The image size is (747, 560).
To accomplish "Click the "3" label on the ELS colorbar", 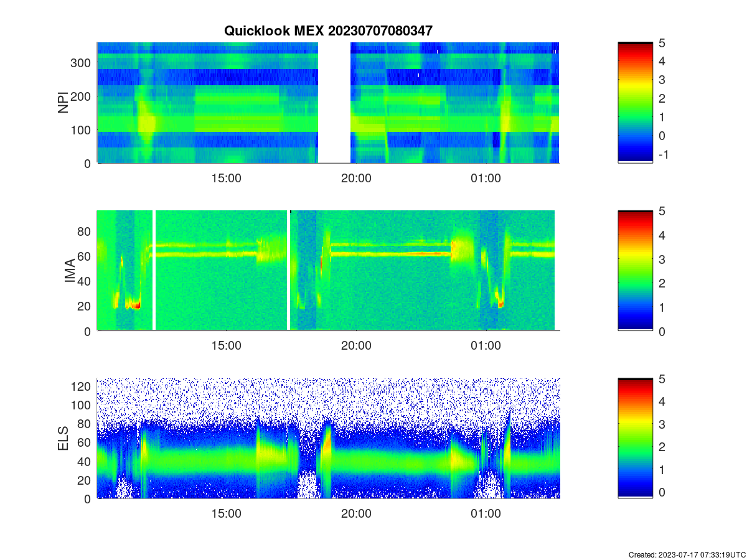I will (x=661, y=424).
